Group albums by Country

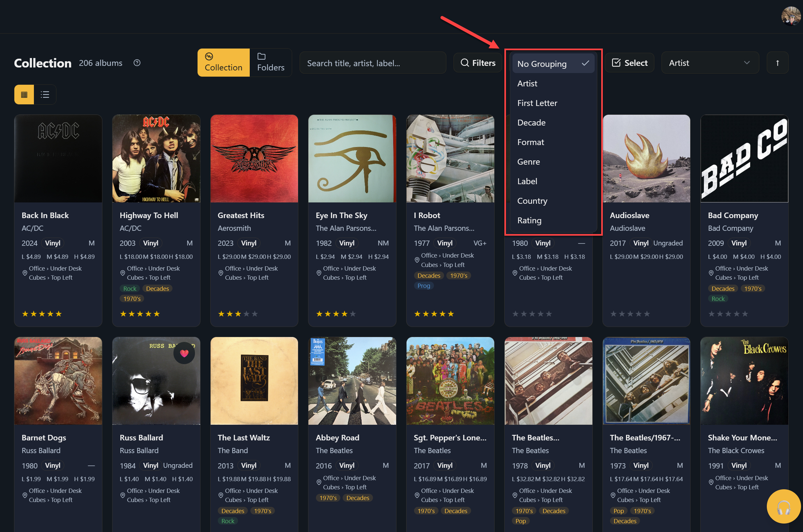click(x=553, y=201)
